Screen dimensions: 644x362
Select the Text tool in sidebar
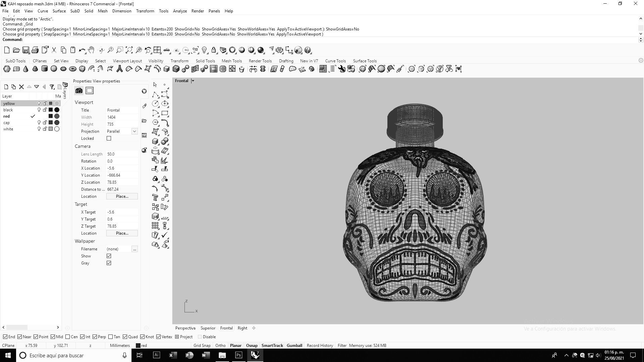(155, 197)
